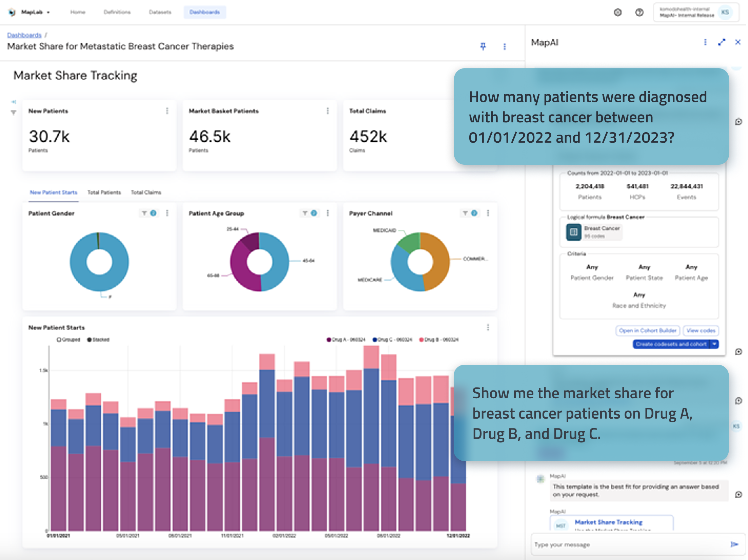Screen dimensions: 748x560
Task: Click the help question mark icon
Action: 639,13
